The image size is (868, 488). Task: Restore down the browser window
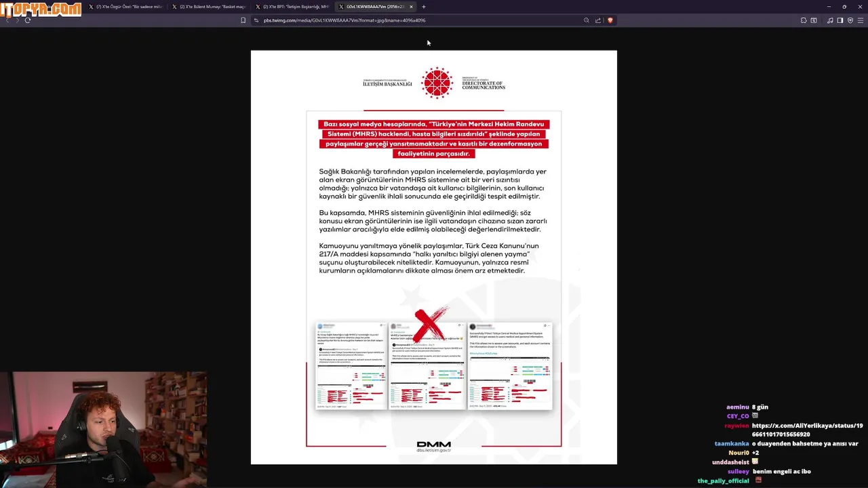click(x=844, y=7)
